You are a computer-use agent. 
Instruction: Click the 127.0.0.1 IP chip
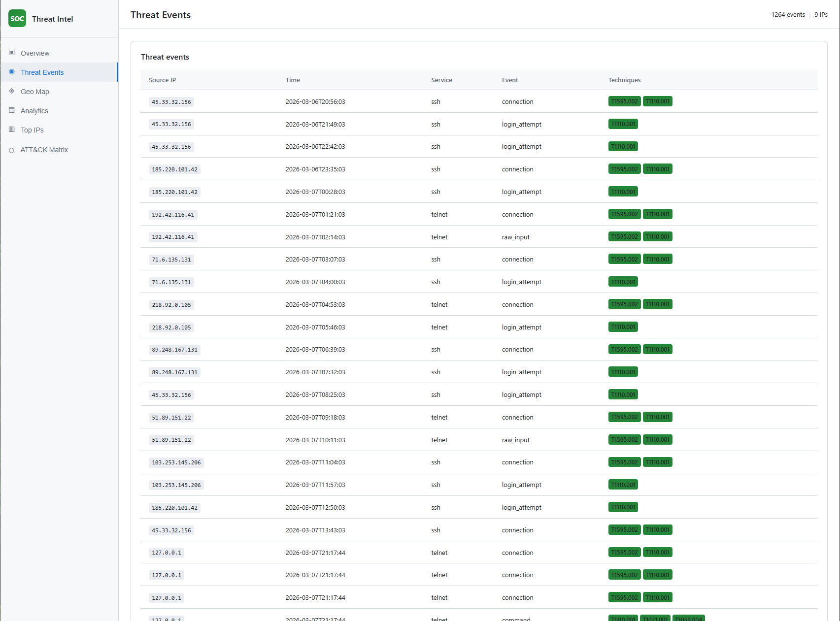pyautogui.click(x=166, y=553)
